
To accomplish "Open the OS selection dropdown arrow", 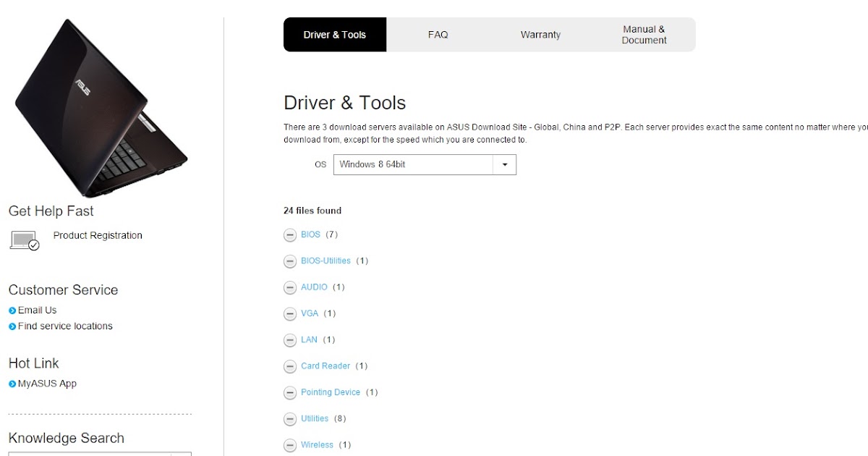I will [x=505, y=164].
